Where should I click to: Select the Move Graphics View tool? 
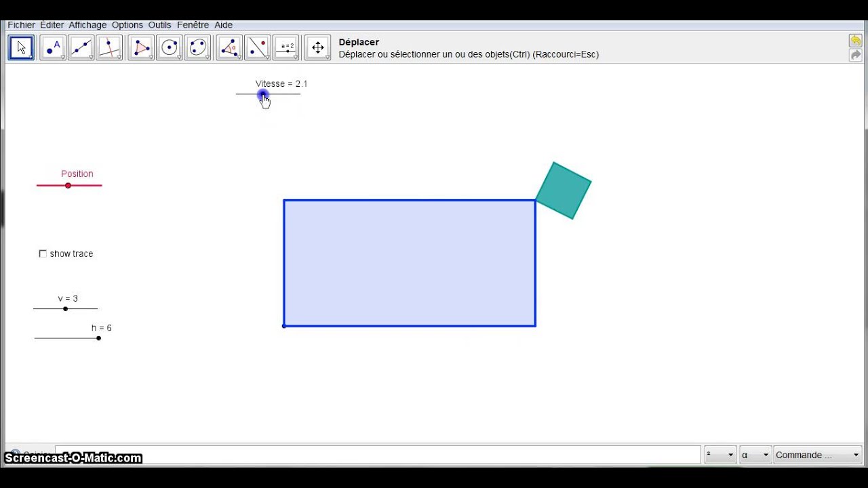[317, 47]
